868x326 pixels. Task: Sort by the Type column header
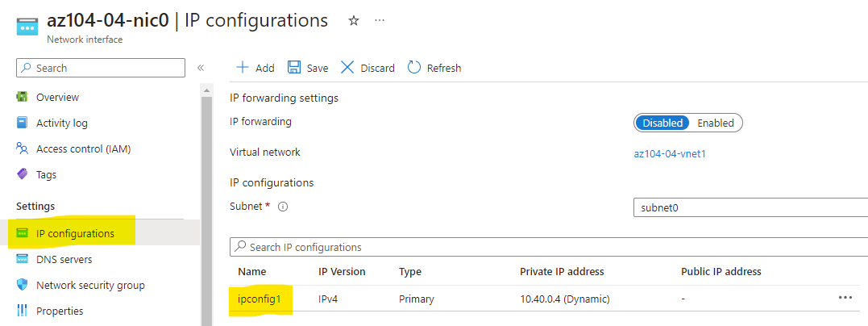[409, 272]
